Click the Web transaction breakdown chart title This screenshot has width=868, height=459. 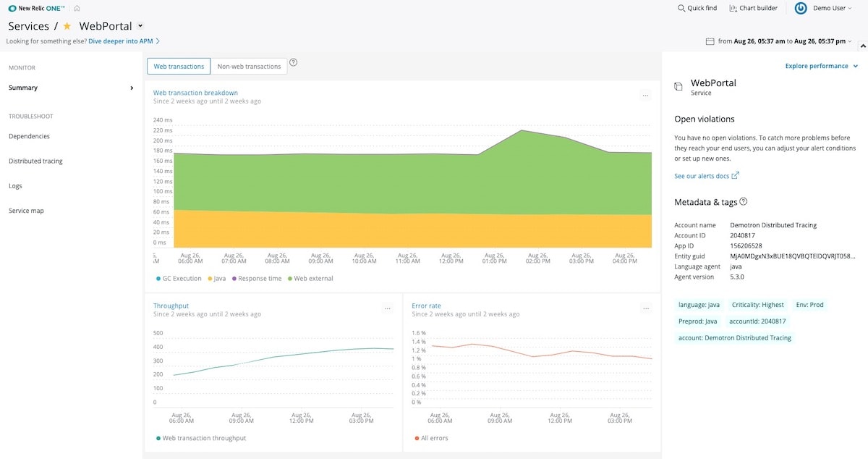tap(195, 93)
